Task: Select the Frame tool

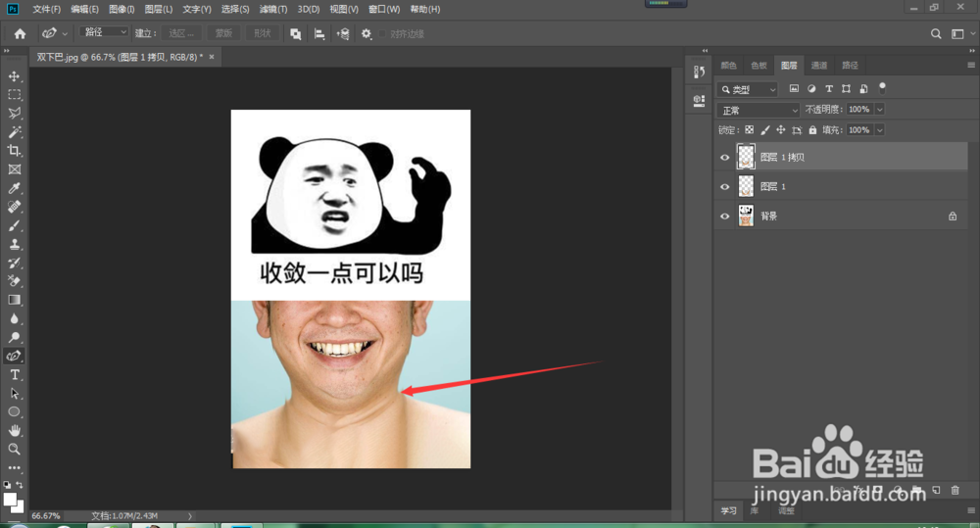Action: pos(14,169)
